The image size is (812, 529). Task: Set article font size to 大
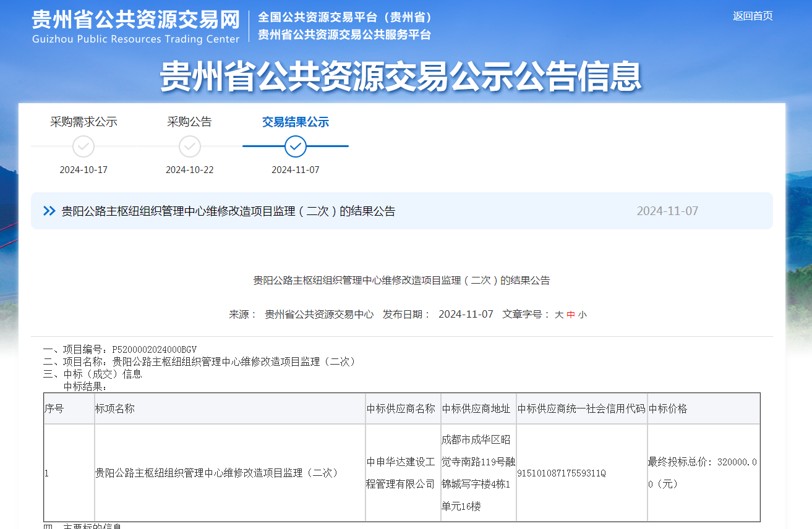(559, 315)
